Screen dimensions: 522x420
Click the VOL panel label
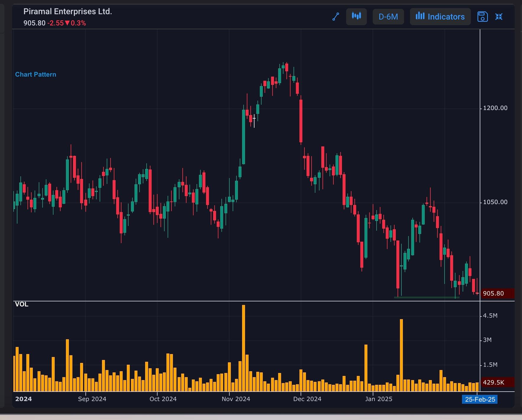coord(22,304)
